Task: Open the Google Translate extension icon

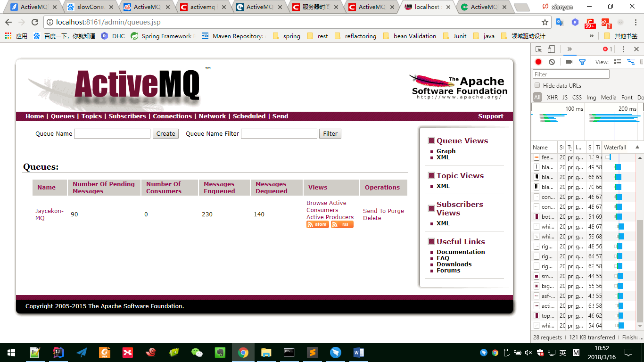Action: click(560, 22)
